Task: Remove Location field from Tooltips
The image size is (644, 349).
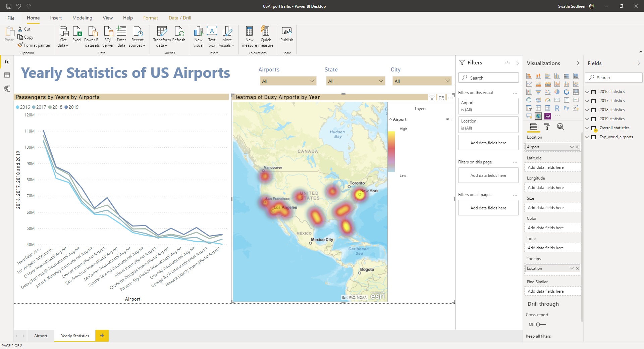Action: coord(577,268)
